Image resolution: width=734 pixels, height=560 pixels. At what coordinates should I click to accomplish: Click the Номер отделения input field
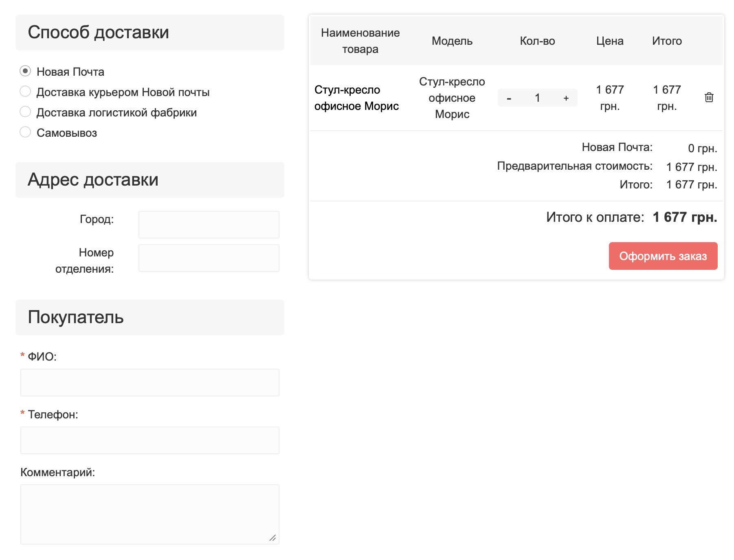(x=209, y=258)
